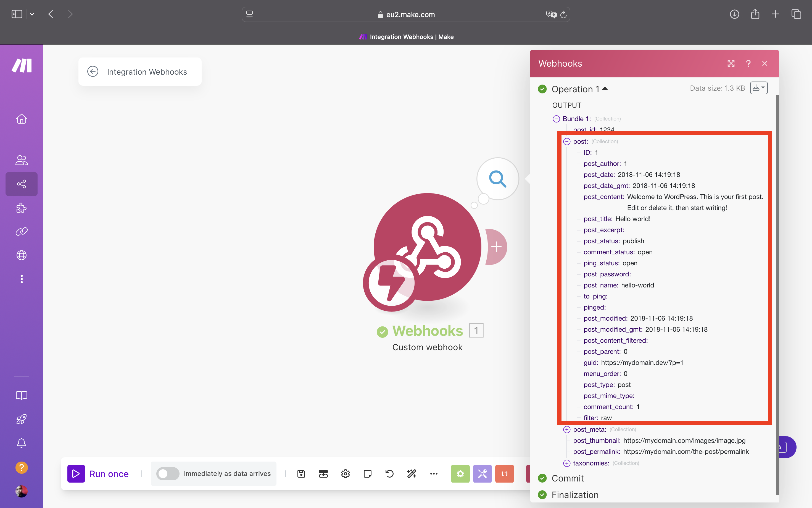Click operations count badge 1 beside Webhooks
812x508 pixels.
476,331
